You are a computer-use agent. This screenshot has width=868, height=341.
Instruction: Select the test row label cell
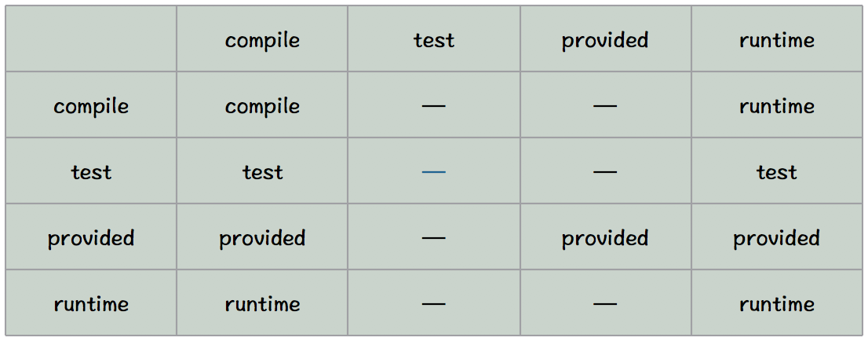click(91, 170)
